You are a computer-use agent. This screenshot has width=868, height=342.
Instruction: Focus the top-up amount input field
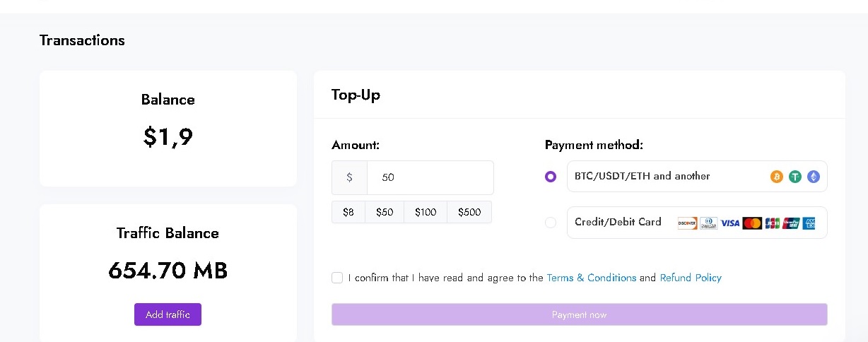(x=430, y=177)
